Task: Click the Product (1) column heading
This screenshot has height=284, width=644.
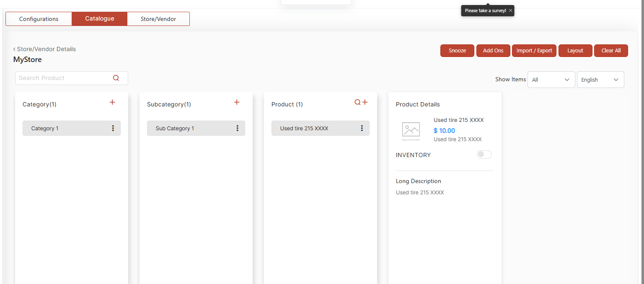Action: click(287, 104)
